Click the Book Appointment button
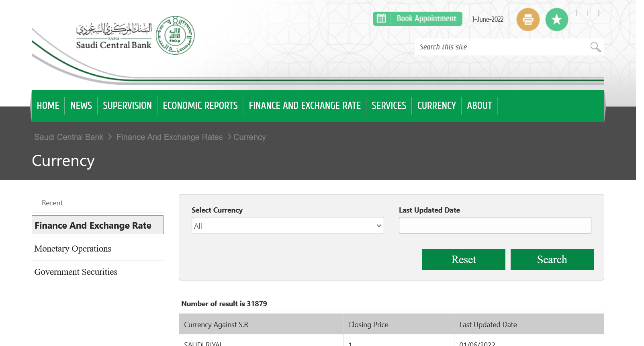 tap(426, 18)
